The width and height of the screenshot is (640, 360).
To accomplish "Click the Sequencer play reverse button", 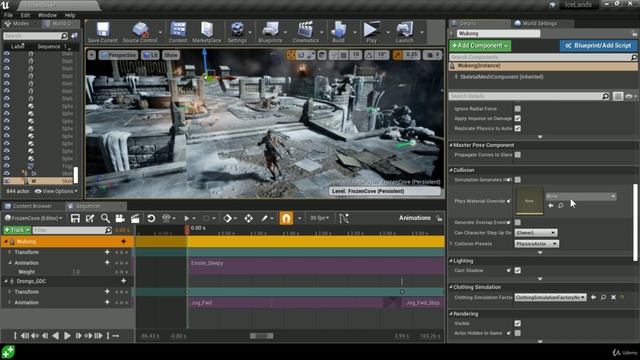I will [56, 336].
